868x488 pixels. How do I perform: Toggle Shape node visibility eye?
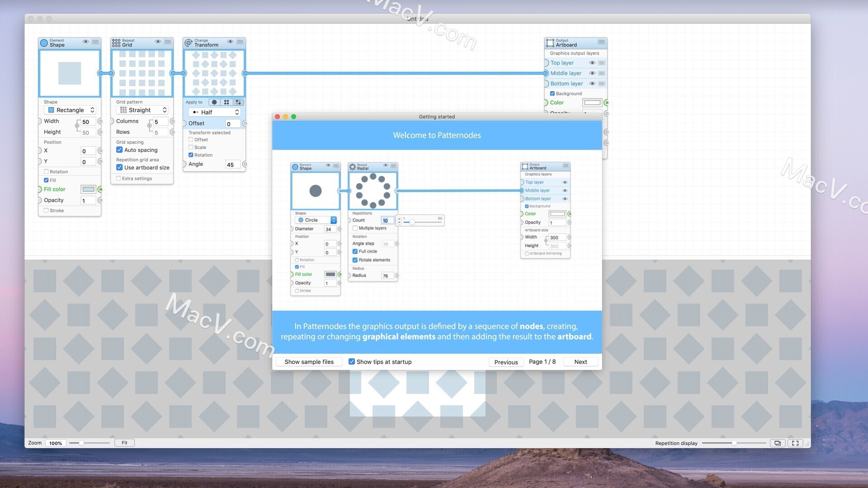[85, 42]
